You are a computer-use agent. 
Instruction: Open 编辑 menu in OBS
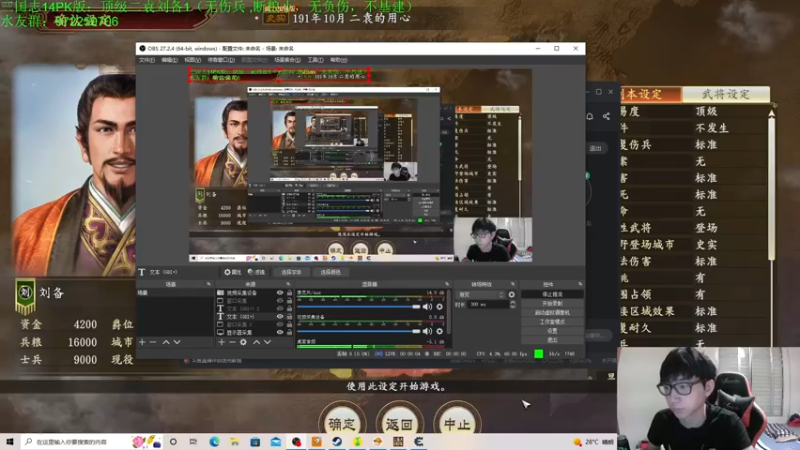[169, 60]
